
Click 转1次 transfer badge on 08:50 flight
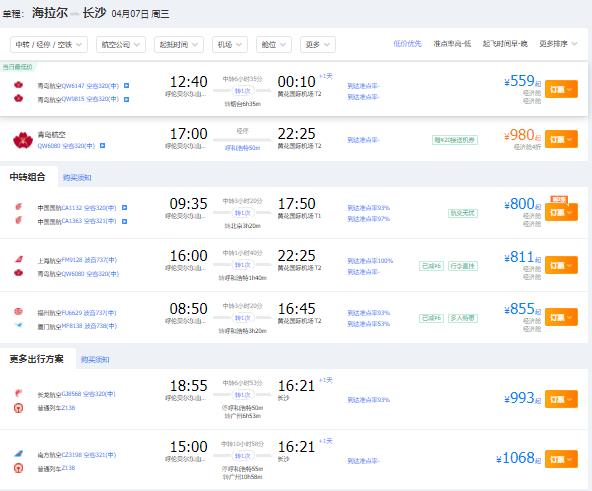pos(243,318)
